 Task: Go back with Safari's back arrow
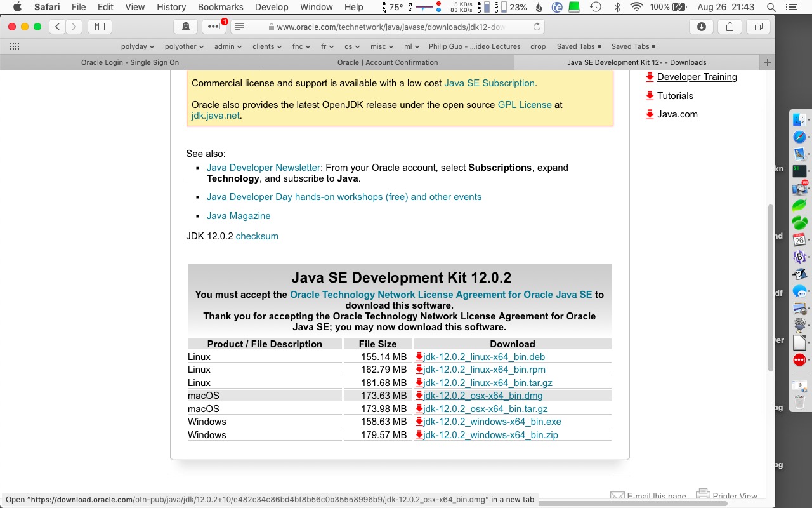click(58, 27)
